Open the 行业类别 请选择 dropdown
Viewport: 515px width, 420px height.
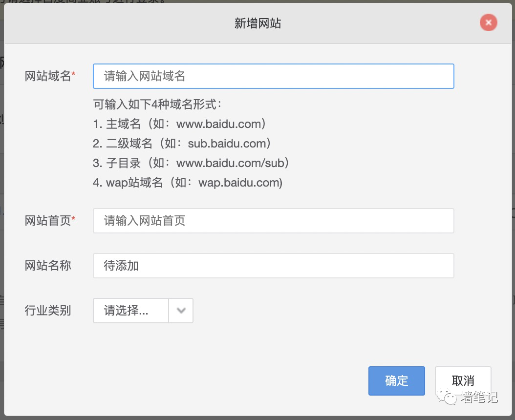pyautogui.click(x=131, y=311)
